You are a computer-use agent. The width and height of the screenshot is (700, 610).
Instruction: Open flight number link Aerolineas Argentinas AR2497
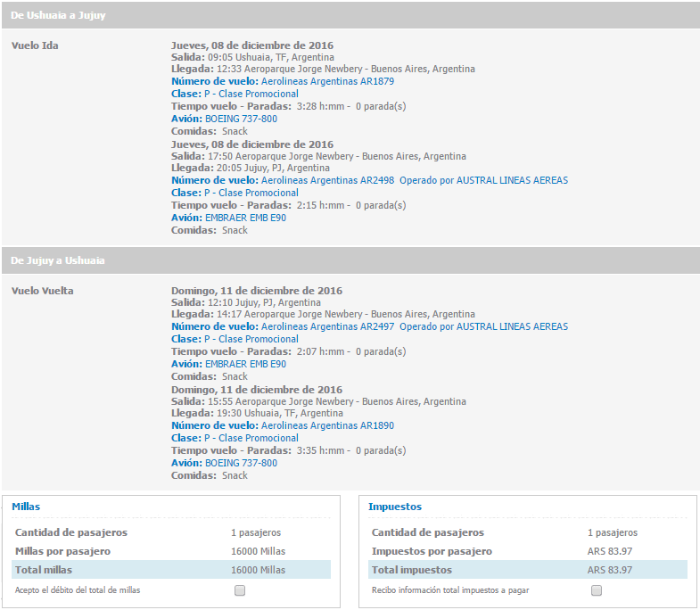click(327, 326)
